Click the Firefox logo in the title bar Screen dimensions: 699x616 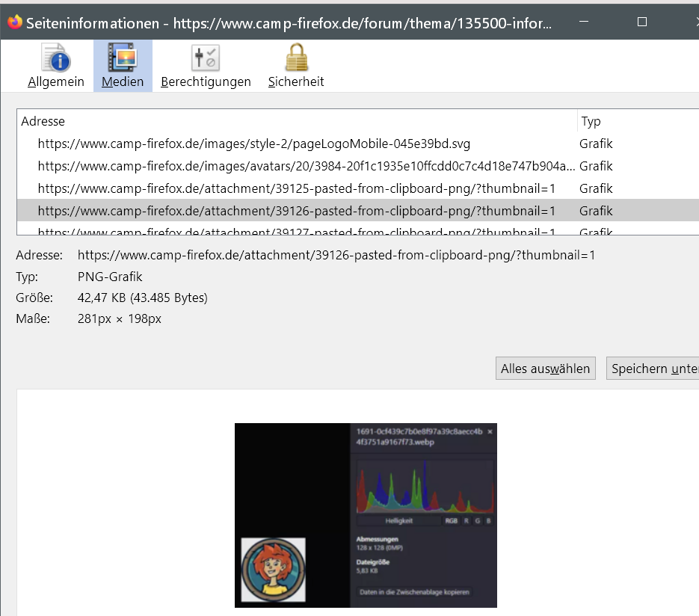14,22
